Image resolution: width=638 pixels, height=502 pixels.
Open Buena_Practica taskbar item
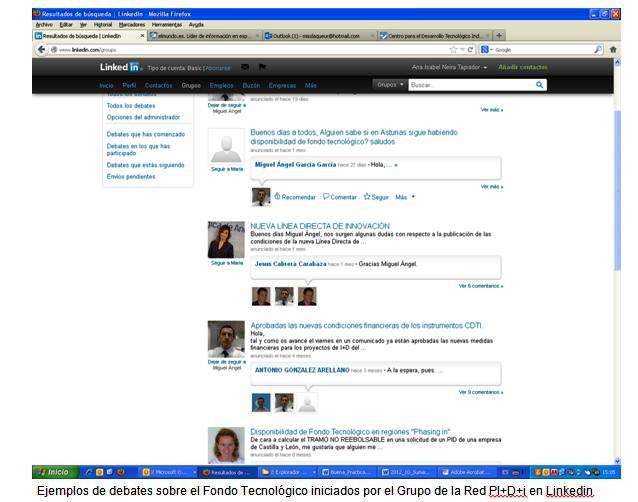[346, 472]
